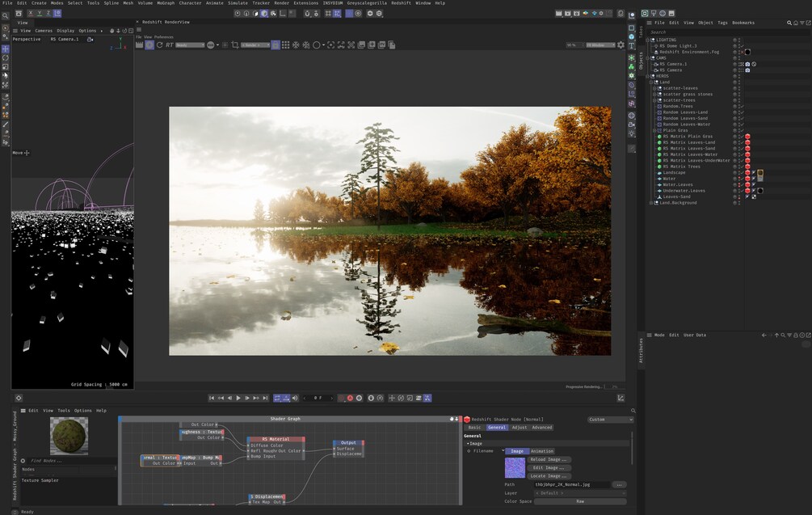Select RS Matrix Trees object
This screenshot has height=515, width=812.
tap(681, 167)
